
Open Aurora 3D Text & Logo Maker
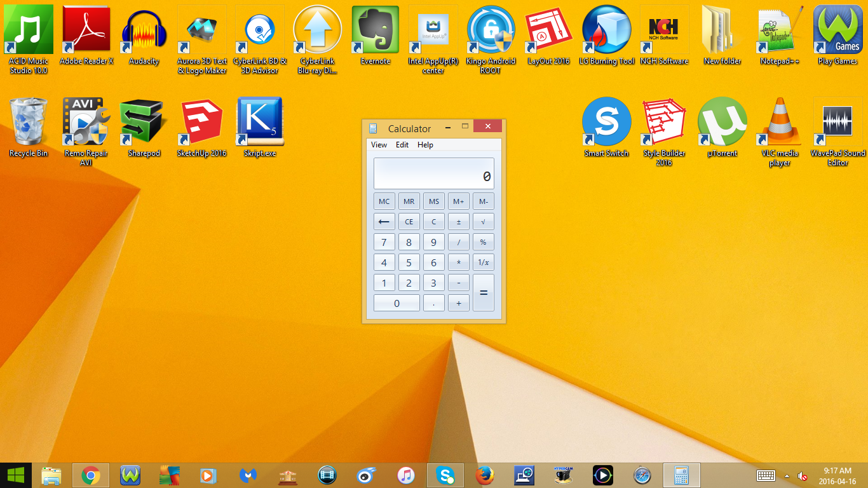[202, 39]
